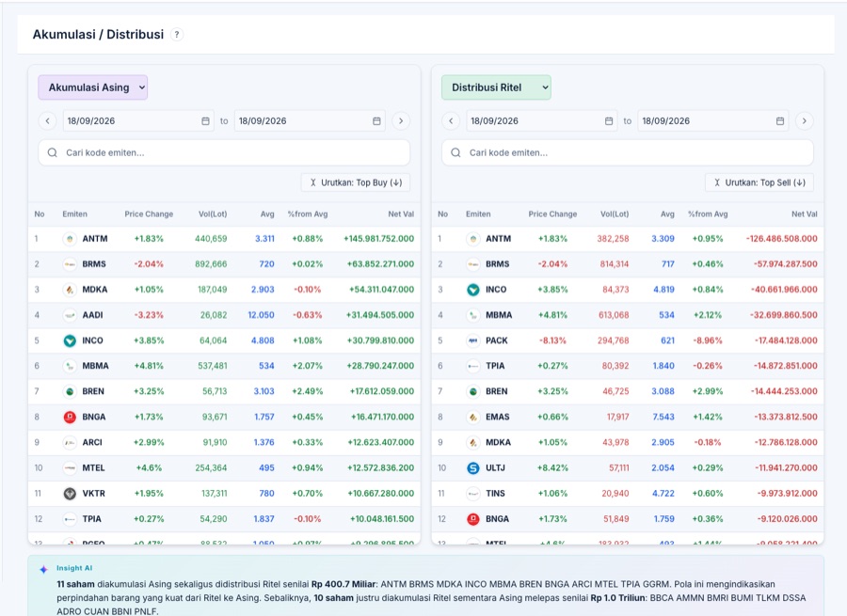This screenshot has width=847, height=616.
Task: Open calendar of start date in Distribusi Ritel
Action: click(x=609, y=121)
